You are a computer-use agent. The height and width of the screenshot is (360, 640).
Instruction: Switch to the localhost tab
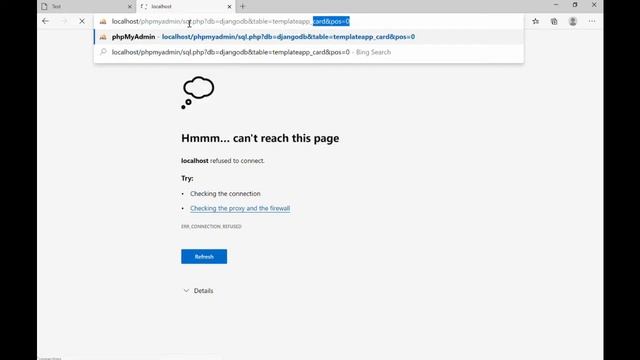pos(186,7)
